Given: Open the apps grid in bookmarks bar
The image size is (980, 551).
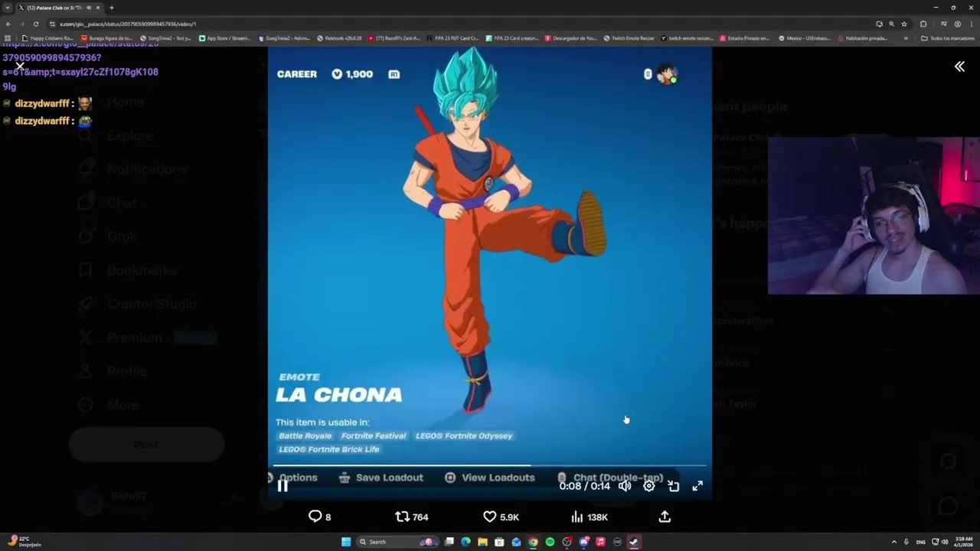Looking at the screenshot, I should (x=8, y=38).
